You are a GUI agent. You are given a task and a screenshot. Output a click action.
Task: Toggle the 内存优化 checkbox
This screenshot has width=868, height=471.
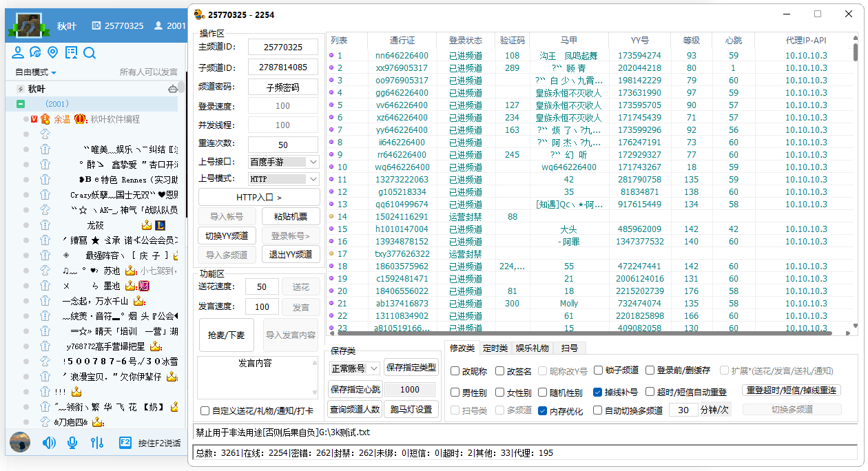[x=543, y=411]
